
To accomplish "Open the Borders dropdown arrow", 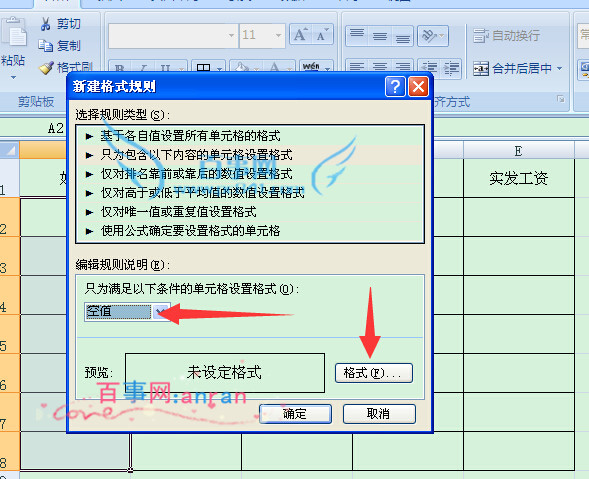I will [219, 68].
